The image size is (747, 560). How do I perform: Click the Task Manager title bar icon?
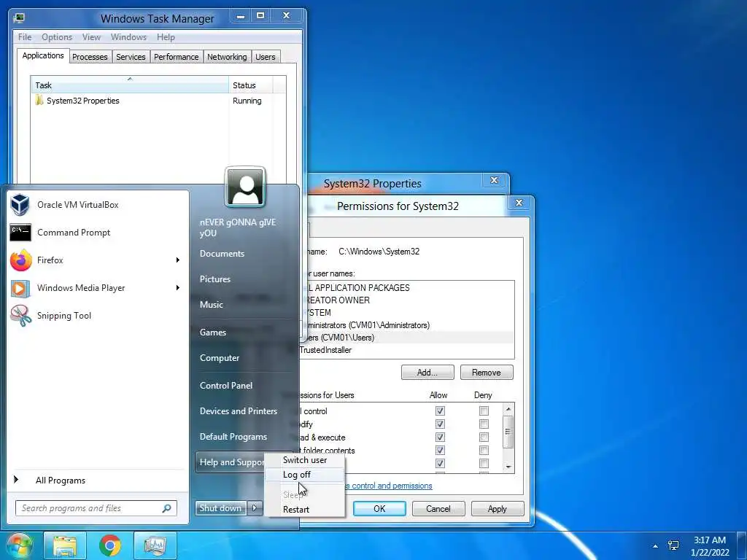pos(19,18)
